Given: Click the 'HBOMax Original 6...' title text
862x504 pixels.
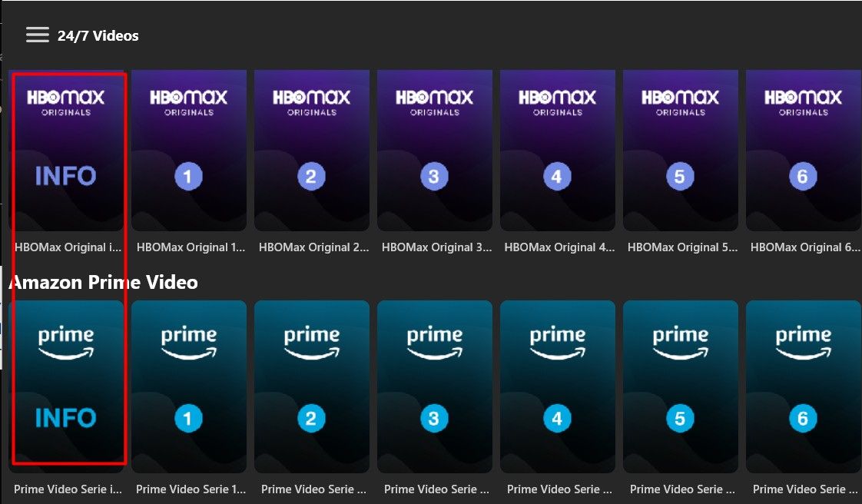Looking at the screenshot, I should [805, 247].
